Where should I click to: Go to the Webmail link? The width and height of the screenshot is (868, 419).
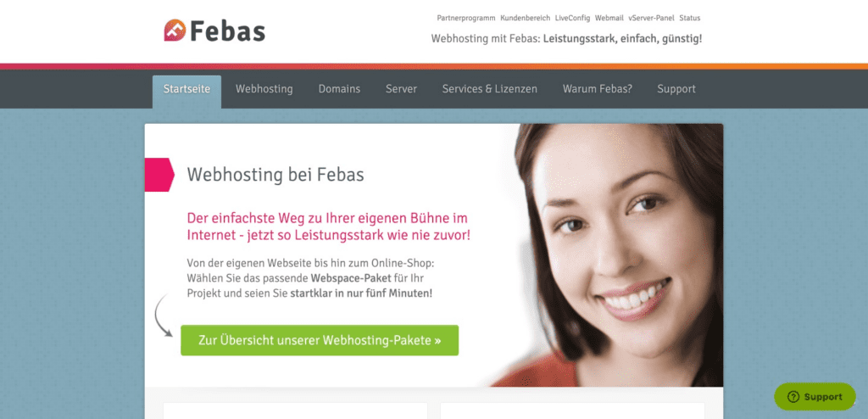tap(609, 18)
